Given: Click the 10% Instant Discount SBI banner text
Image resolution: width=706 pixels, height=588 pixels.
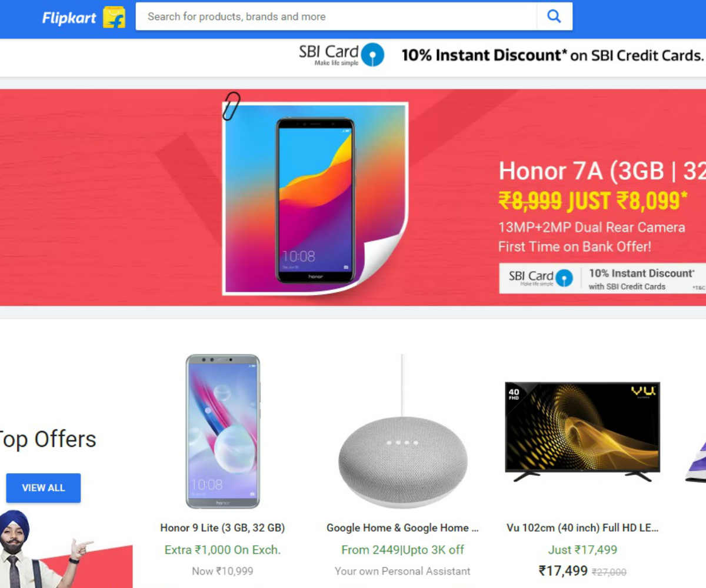Looking at the screenshot, I should tap(552, 55).
